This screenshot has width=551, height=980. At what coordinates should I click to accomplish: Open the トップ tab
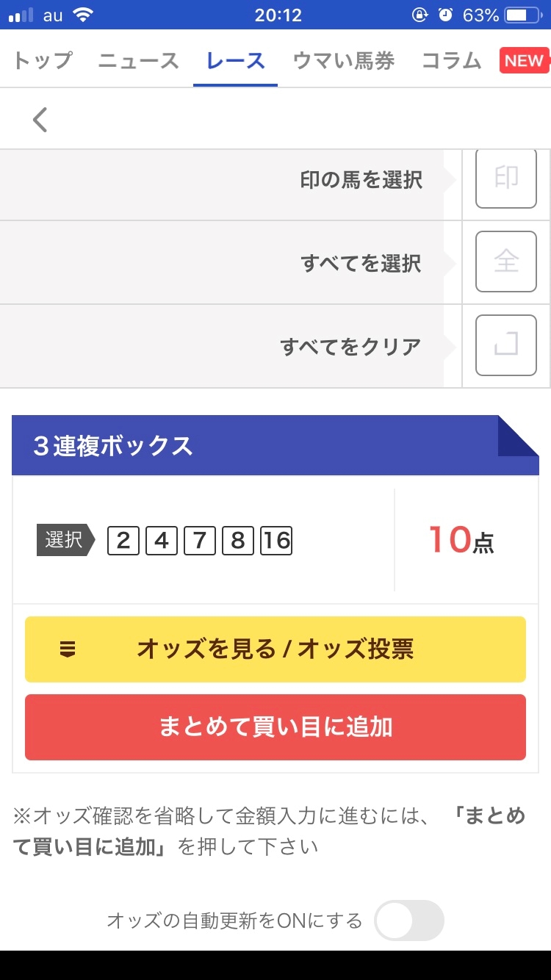[42, 61]
